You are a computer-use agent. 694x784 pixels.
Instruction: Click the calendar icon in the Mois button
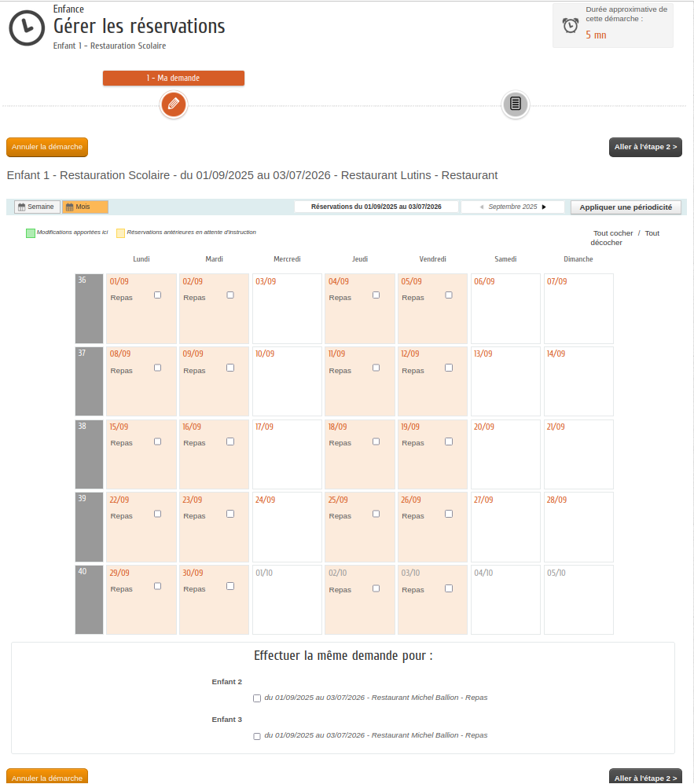[x=69, y=207]
